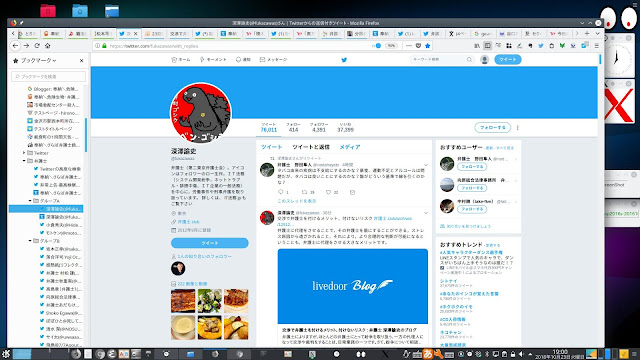
Task: Click the wide ツイート button under bio
Action: (209, 243)
